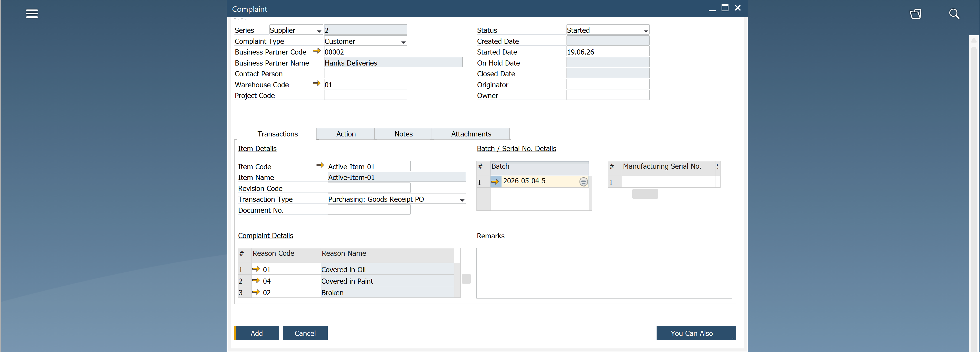Viewport: 980px width, 352px height.
Task: Select the Covered in Oil reason cell
Action: point(387,269)
